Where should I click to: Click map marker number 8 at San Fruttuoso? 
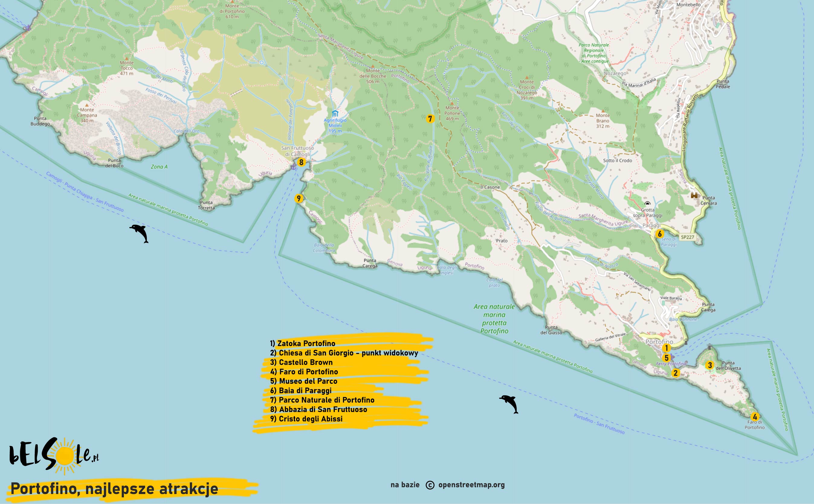coord(301,162)
